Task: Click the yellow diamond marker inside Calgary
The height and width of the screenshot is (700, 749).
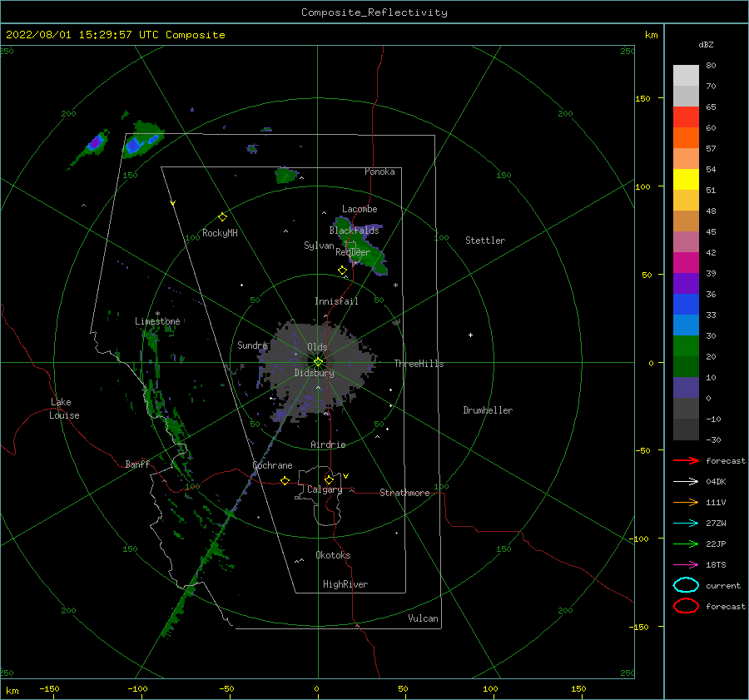Action: pyautogui.click(x=329, y=479)
